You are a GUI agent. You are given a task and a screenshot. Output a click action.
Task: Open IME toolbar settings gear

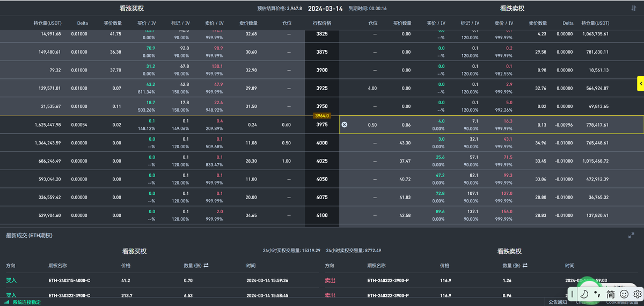pyautogui.click(x=638, y=294)
